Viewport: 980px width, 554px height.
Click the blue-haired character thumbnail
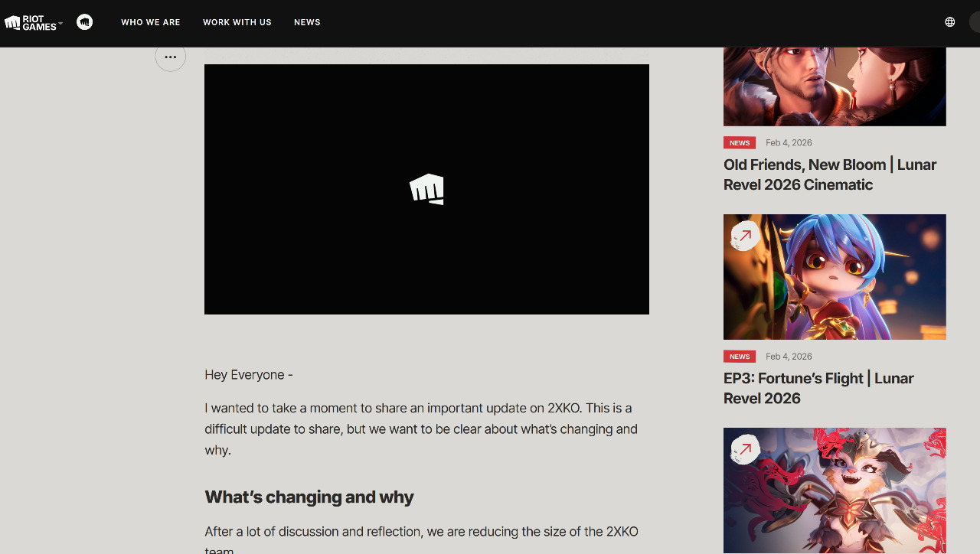coord(835,277)
